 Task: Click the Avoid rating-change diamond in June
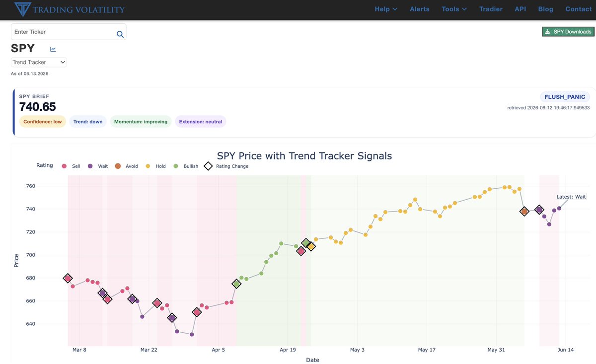tap(524, 212)
